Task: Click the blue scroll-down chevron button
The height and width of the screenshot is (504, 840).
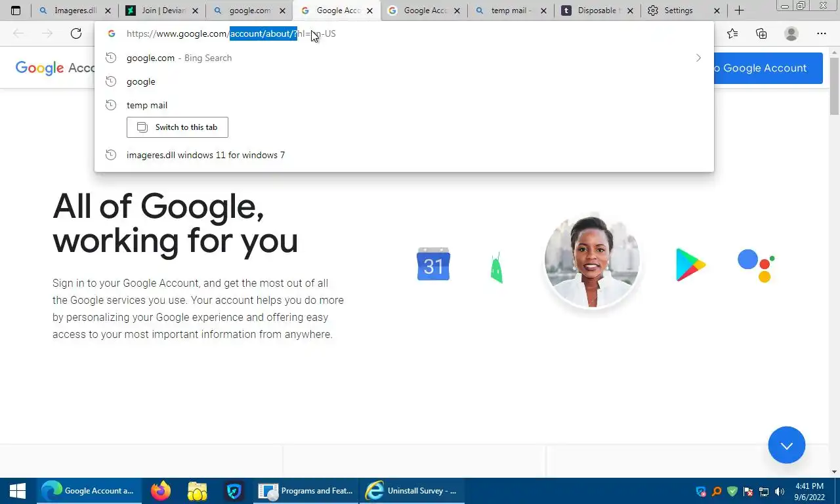Action: coord(787,445)
